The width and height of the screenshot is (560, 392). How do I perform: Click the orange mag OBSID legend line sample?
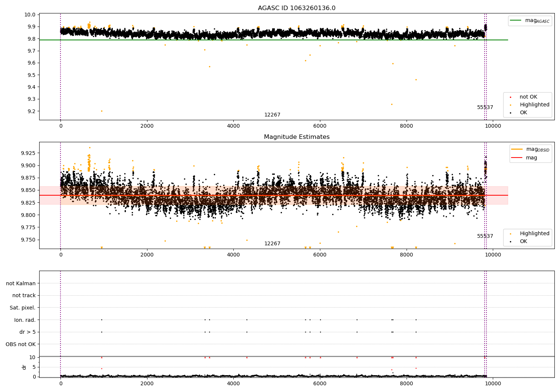tap(517, 149)
